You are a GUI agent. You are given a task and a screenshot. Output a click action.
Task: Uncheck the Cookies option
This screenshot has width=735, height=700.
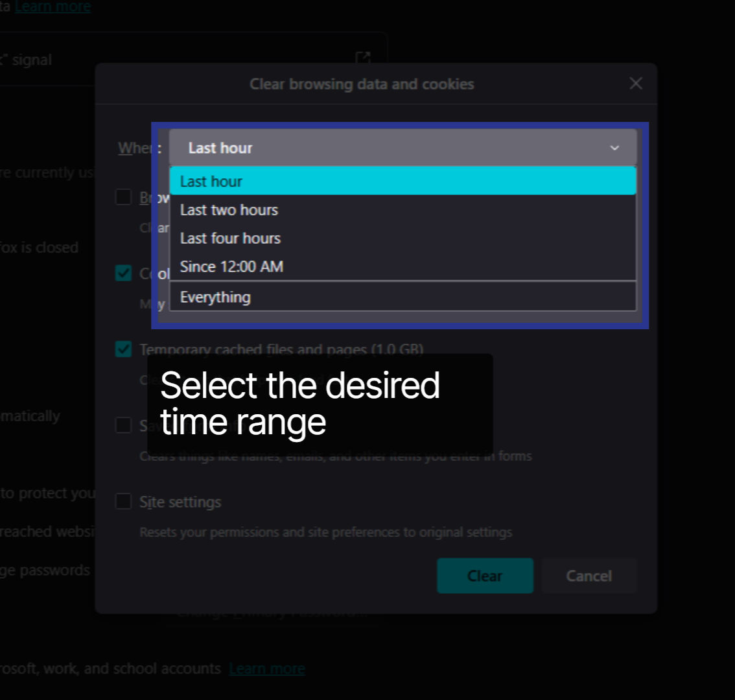123,273
